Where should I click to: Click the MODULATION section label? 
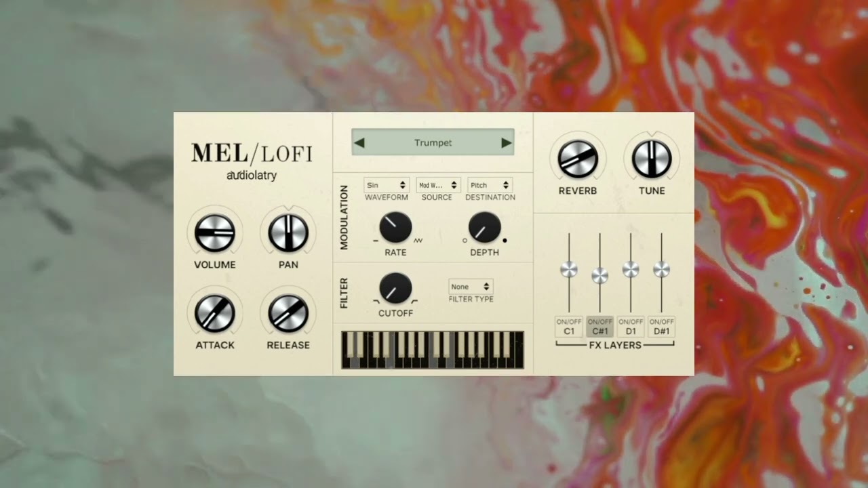pyautogui.click(x=344, y=218)
